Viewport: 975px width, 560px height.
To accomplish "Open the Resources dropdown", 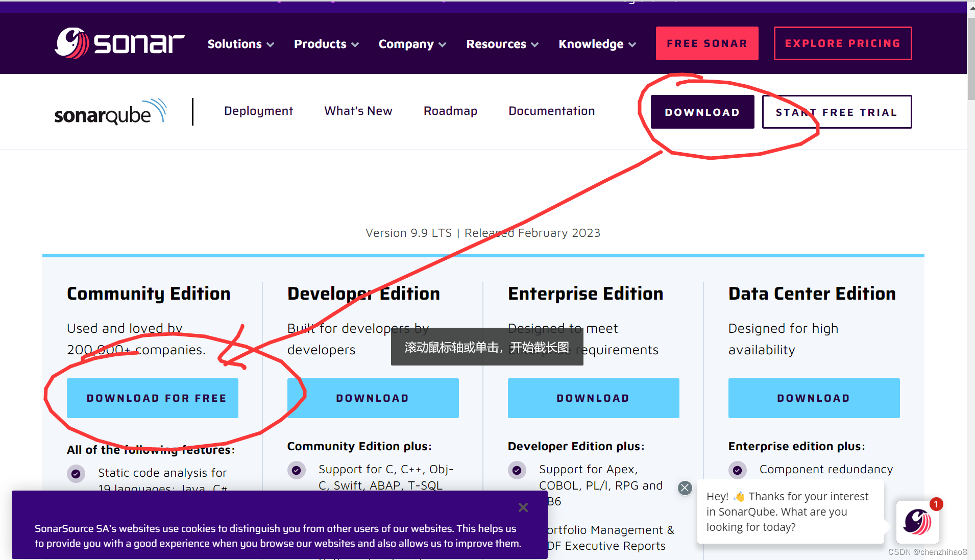I will (x=502, y=44).
